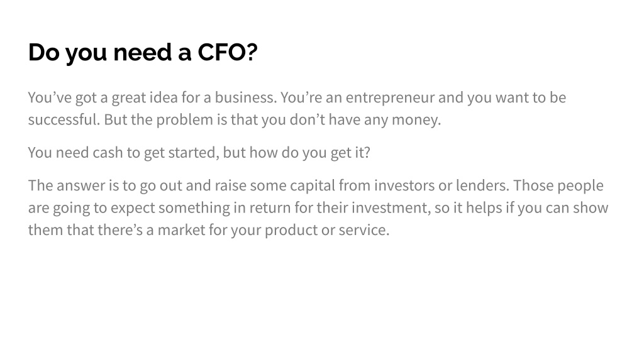Click the paragraph starting 'You've got a great idea'
This screenshot has height=362, width=644.
297,108
